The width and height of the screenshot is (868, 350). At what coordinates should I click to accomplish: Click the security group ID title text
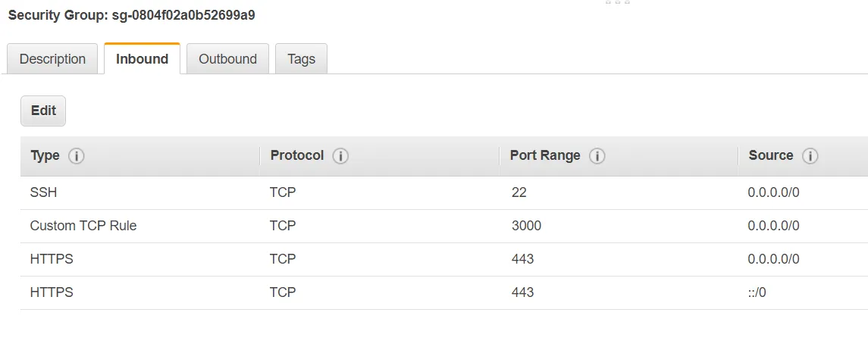pos(131,15)
